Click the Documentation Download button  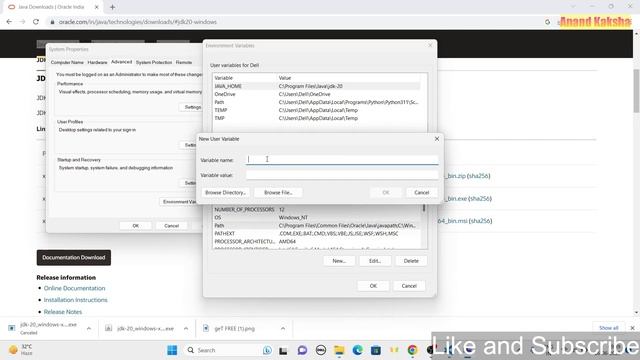[73, 258]
